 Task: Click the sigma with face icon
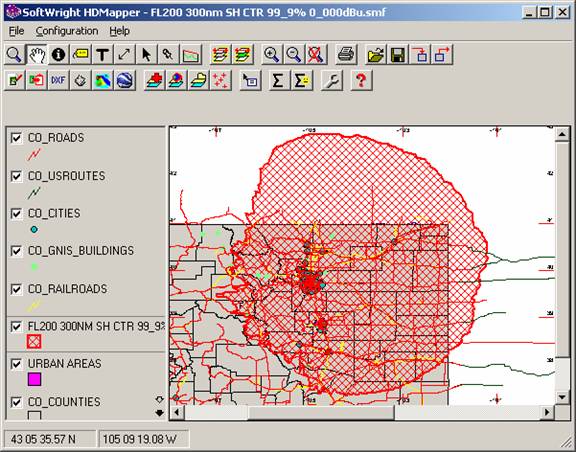coord(302,80)
